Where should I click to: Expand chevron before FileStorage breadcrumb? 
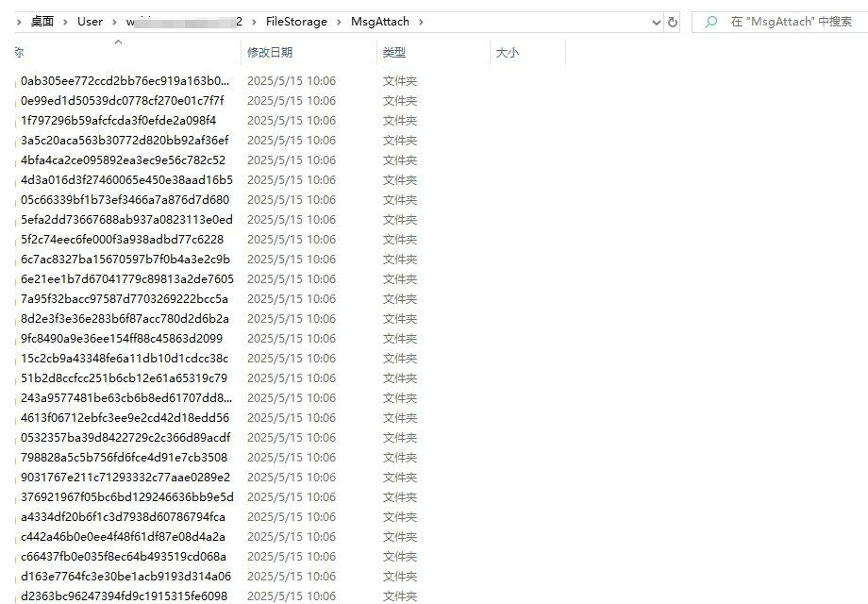tap(254, 22)
